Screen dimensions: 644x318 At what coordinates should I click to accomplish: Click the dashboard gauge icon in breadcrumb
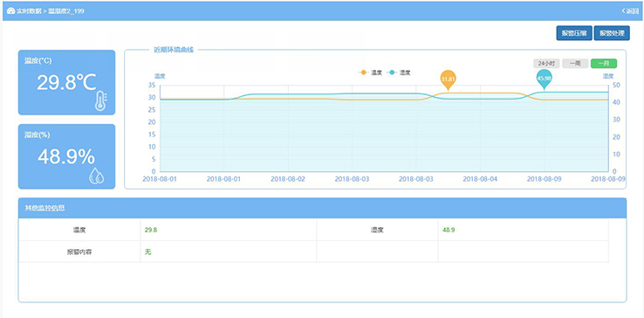click(x=11, y=11)
